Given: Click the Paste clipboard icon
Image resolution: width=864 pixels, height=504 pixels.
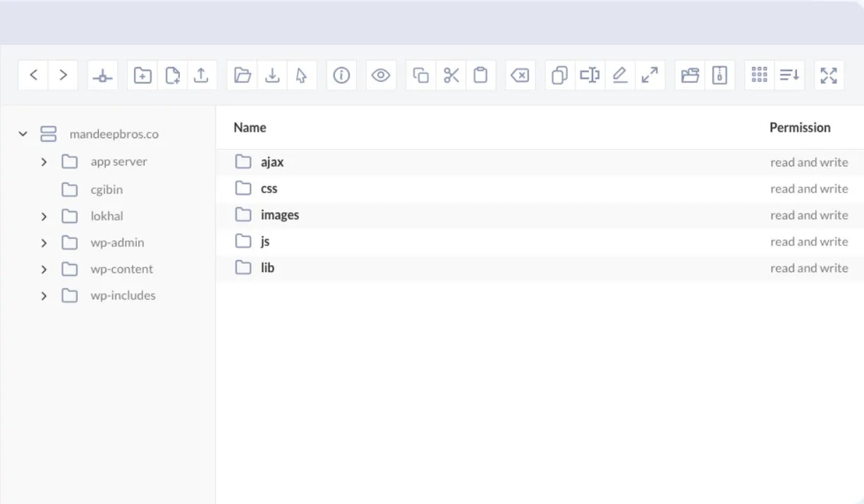Looking at the screenshot, I should [481, 74].
